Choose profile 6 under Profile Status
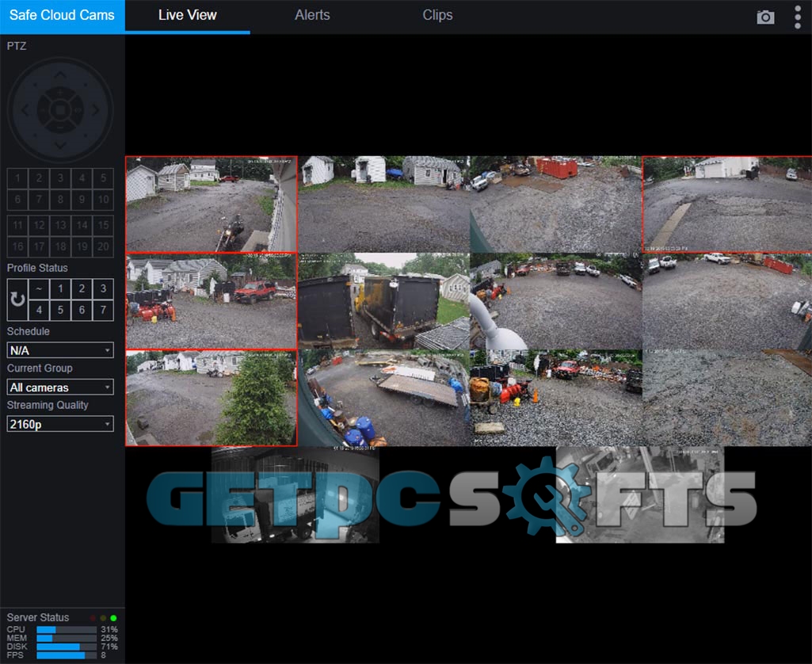The width and height of the screenshot is (812, 664). (82, 311)
